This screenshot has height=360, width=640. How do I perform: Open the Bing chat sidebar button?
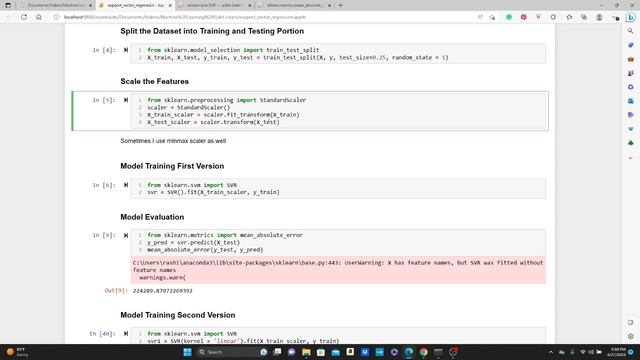point(631,17)
